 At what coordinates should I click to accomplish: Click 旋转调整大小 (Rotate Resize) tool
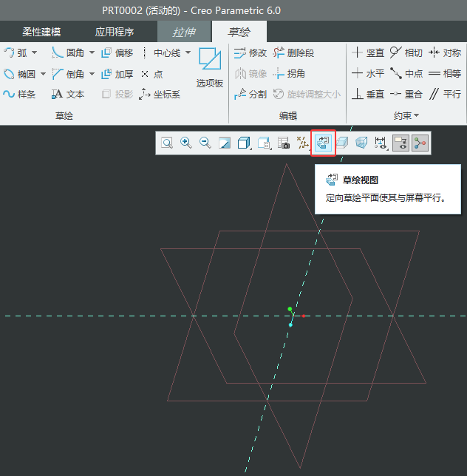click(307, 95)
